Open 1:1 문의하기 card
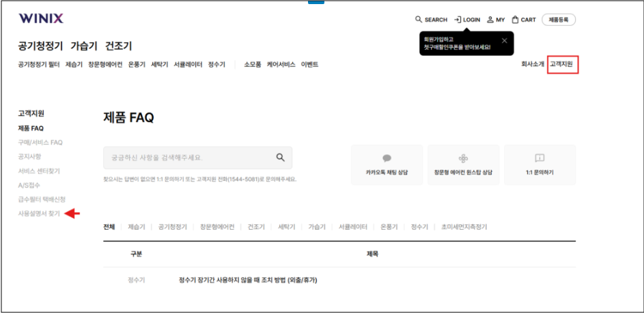Viewport: 644px width, 313px height. click(x=540, y=165)
